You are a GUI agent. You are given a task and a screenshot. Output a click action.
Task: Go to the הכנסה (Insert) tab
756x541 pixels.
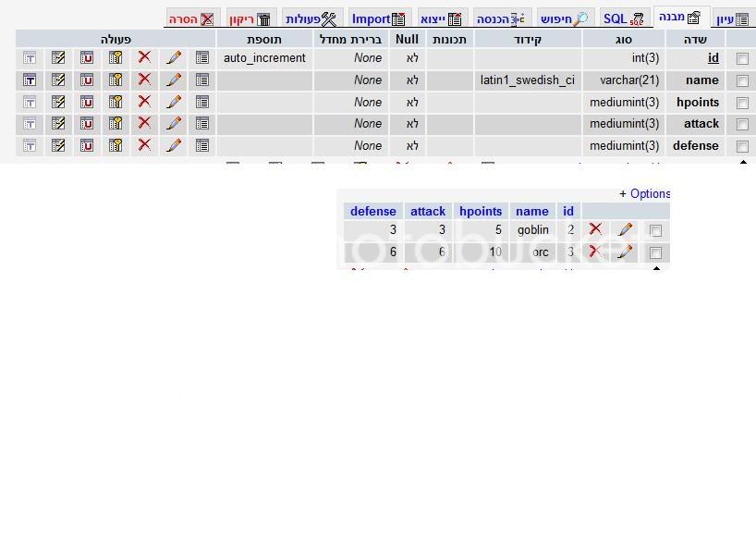pos(501,18)
